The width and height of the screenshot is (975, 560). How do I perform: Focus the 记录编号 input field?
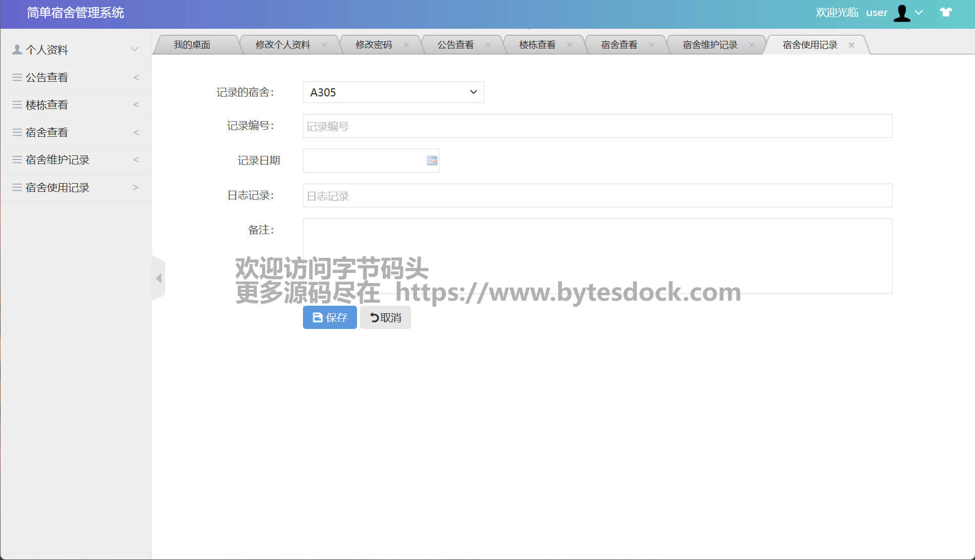597,126
